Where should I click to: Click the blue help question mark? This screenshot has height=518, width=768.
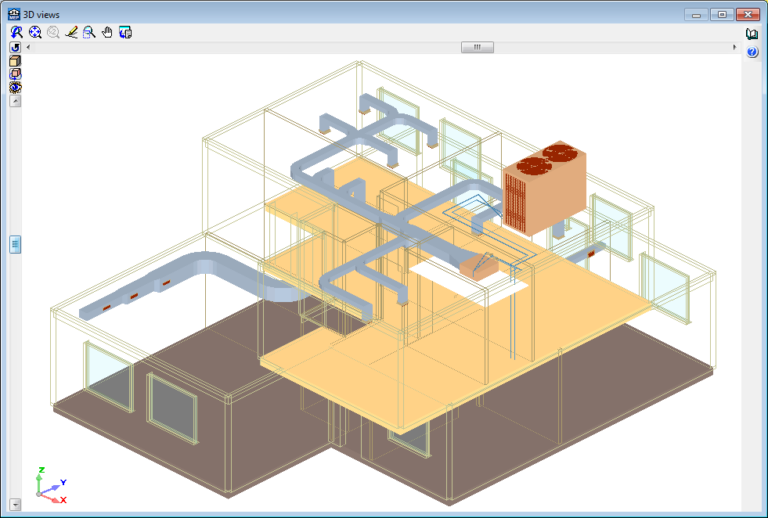pos(752,51)
